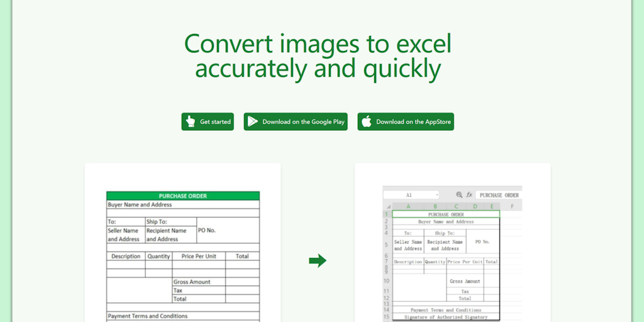Click column F header in Excel preview
644x322 pixels.
512,206
